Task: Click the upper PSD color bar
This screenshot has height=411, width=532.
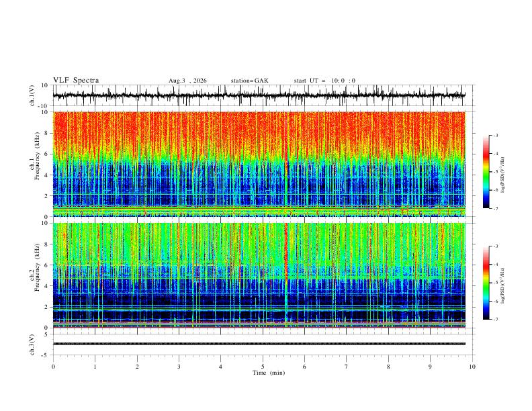Action: click(486, 172)
